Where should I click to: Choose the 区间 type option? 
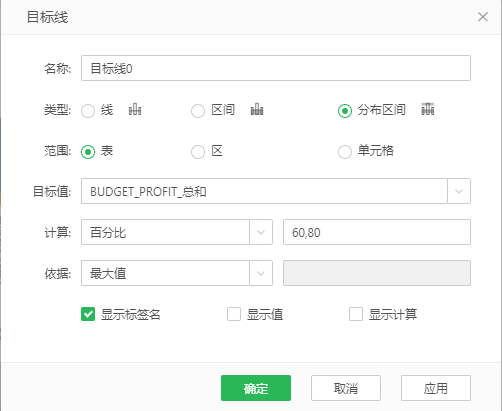pos(198,111)
